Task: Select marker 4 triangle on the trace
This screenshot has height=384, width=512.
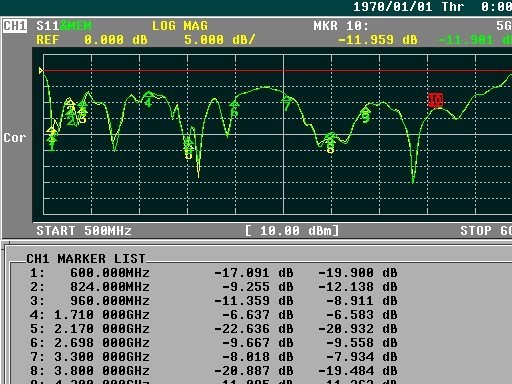Action: coord(148,99)
